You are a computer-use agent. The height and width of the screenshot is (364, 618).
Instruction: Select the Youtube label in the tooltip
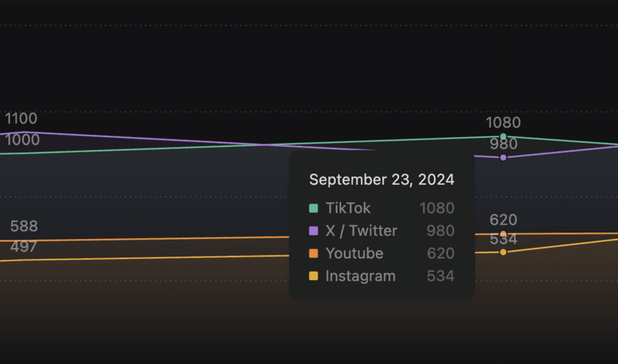click(x=354, y=254)
